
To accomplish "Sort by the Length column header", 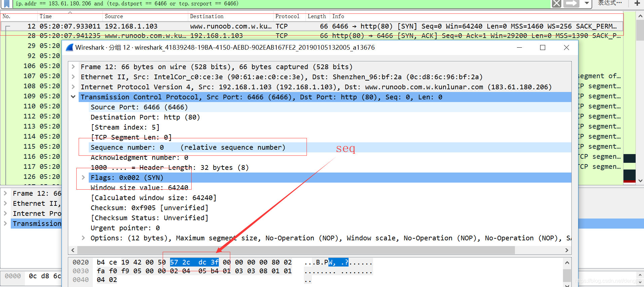I will tap(318, 16).
